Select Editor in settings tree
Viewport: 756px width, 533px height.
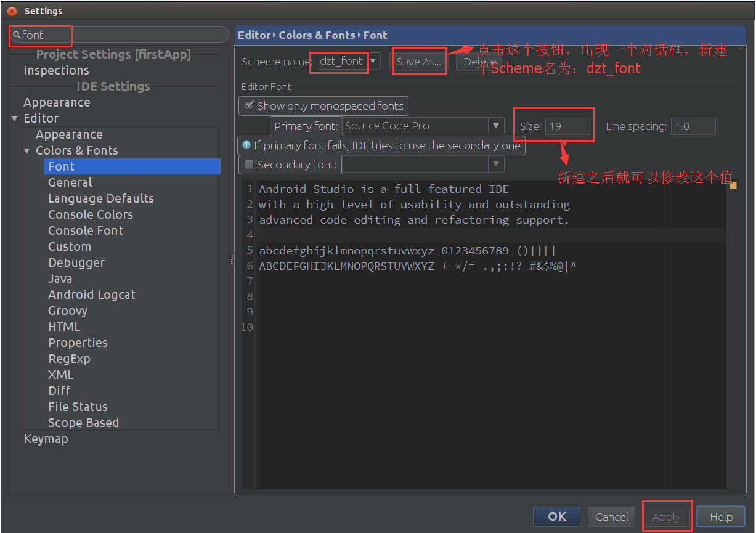click(41, 118)
